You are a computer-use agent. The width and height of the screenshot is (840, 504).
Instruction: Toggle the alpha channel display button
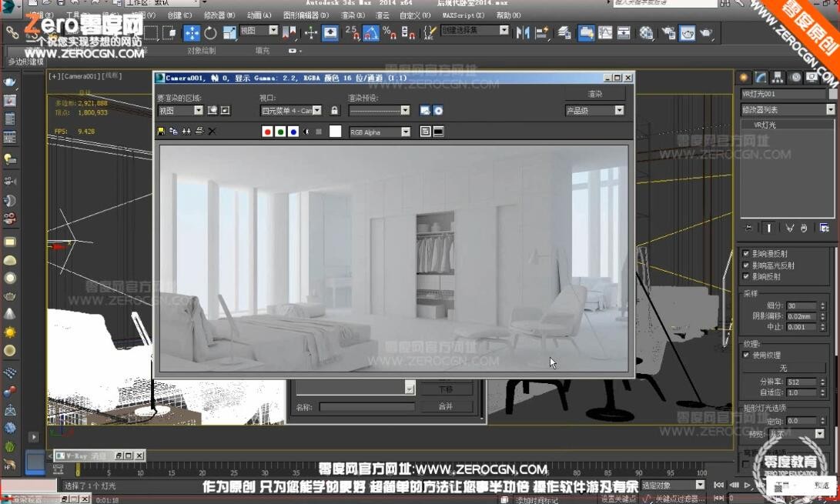306,132
